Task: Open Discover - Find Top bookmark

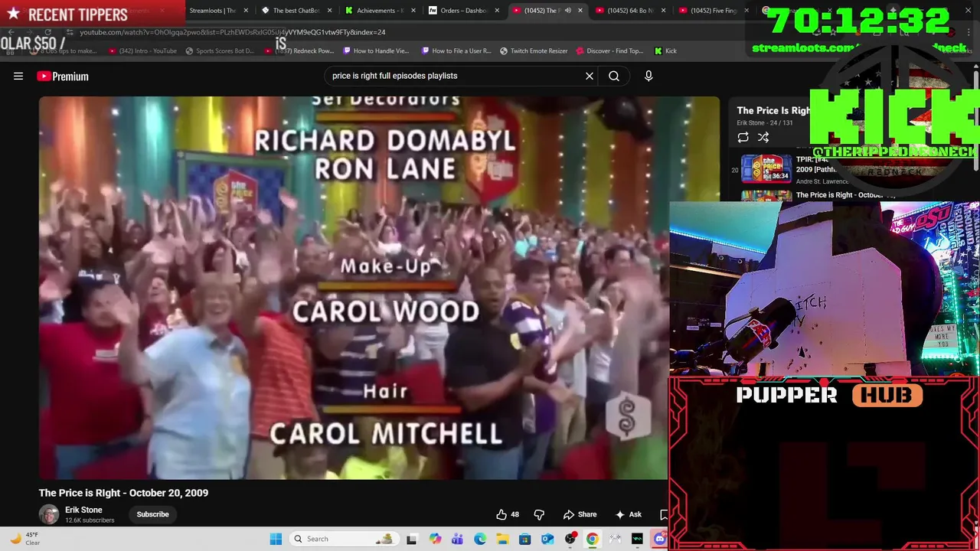Action: (x=610, y=51)
